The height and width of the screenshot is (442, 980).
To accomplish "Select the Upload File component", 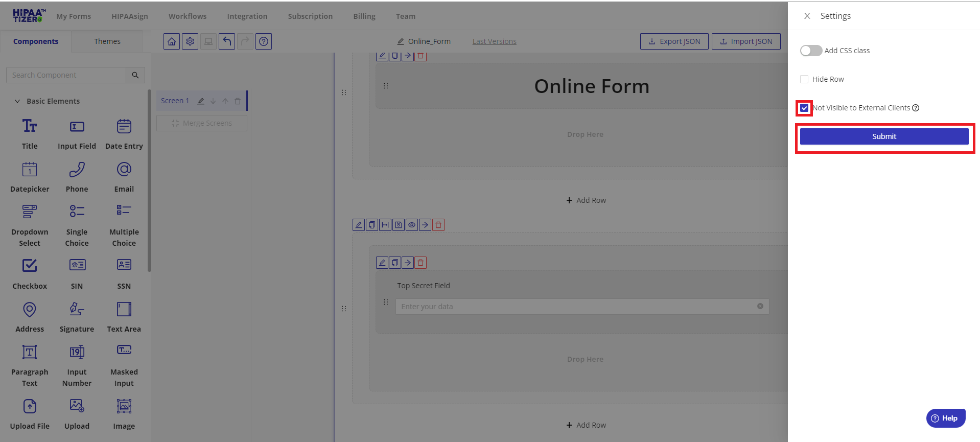I will tap(30, 414).
